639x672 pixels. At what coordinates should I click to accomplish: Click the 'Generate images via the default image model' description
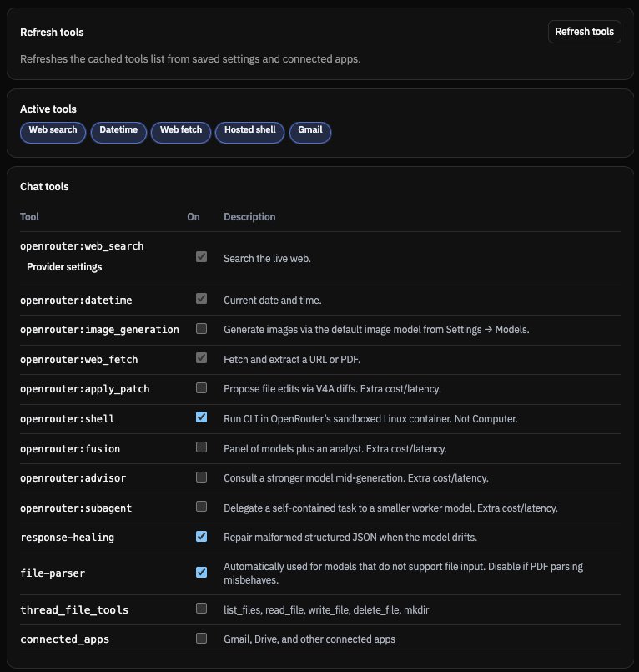376,330
